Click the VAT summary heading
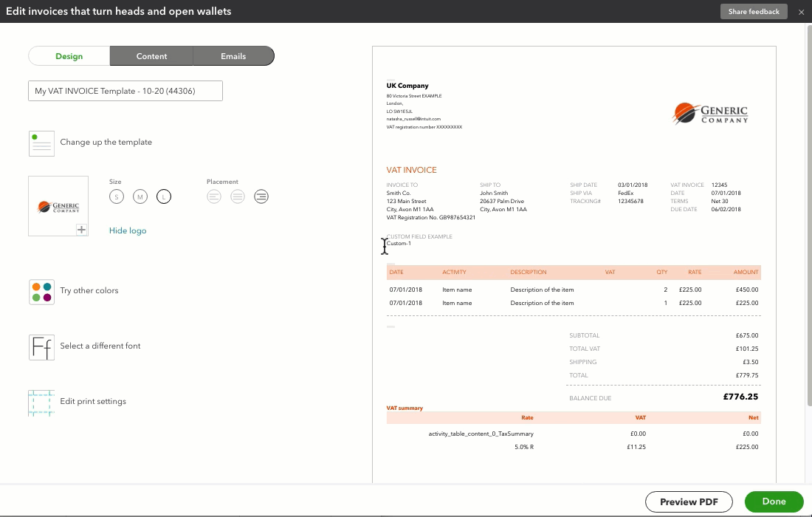The width and height of the screenshot is (812, 517). click(405, 408)
